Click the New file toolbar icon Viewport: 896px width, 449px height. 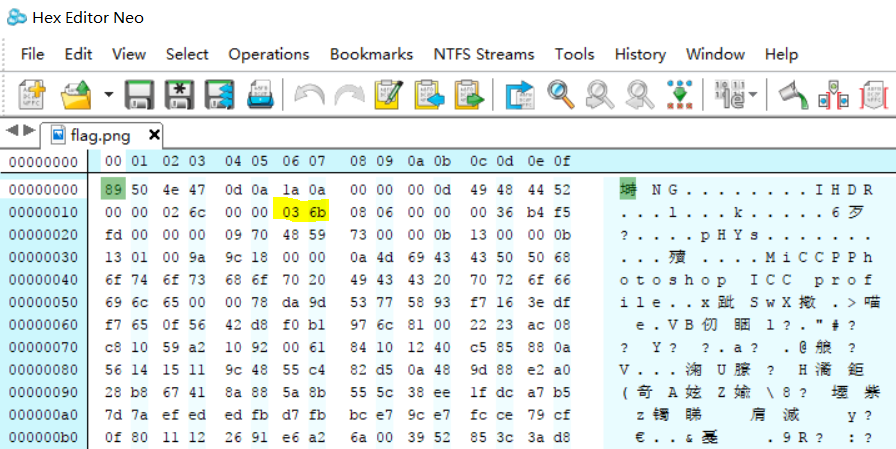32,94
